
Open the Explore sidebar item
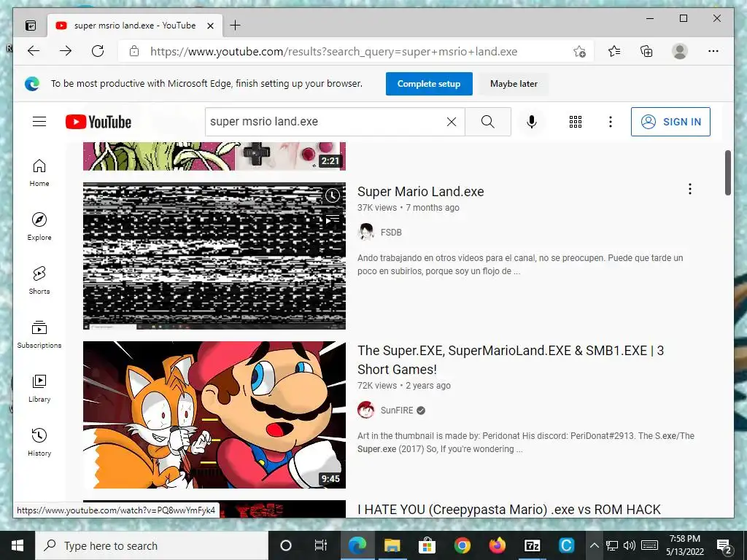(x=39, y=226)
